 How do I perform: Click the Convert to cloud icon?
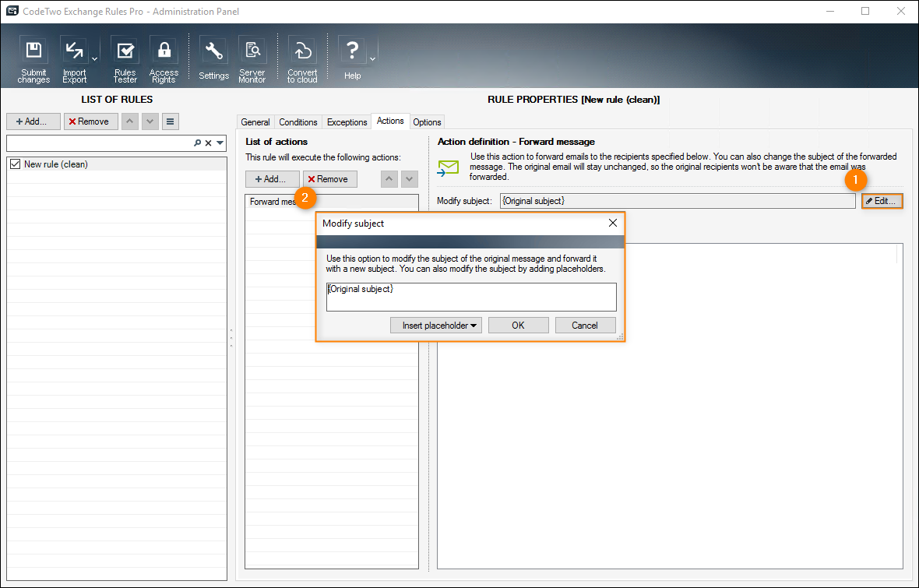tap(302, 60)
